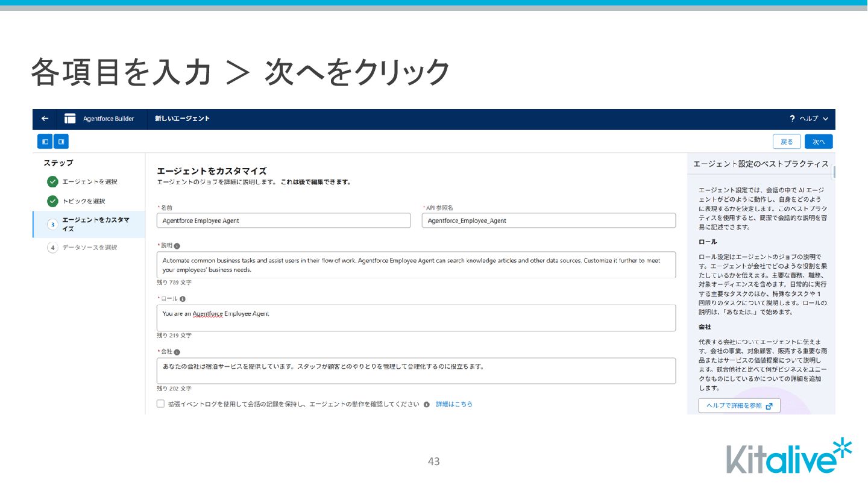Click the 新しいエージェント header tab

(x=183, y=119)
